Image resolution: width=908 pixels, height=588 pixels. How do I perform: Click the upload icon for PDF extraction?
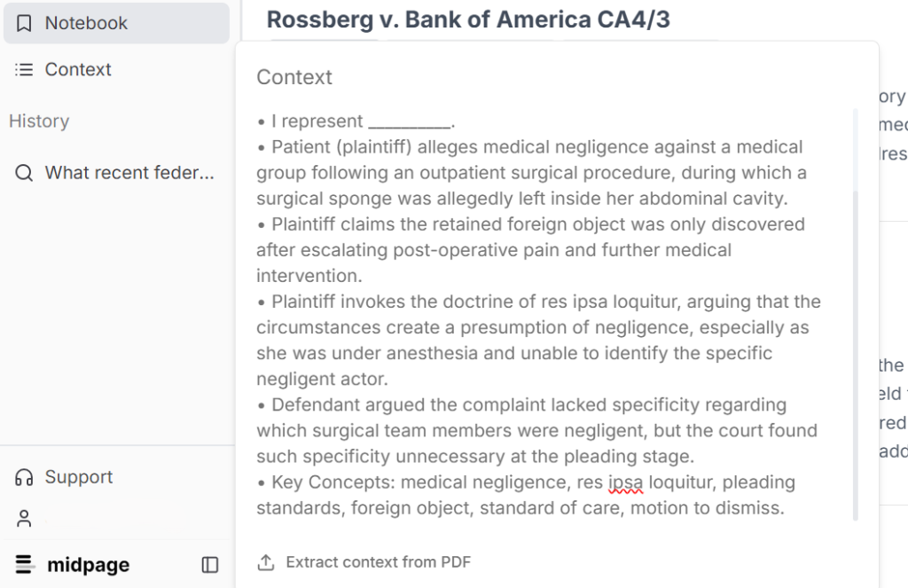(x=266, y=562)
